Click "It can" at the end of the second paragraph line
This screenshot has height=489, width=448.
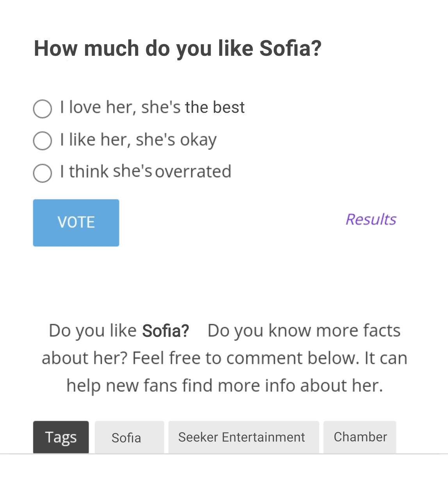tap(386, 358)
